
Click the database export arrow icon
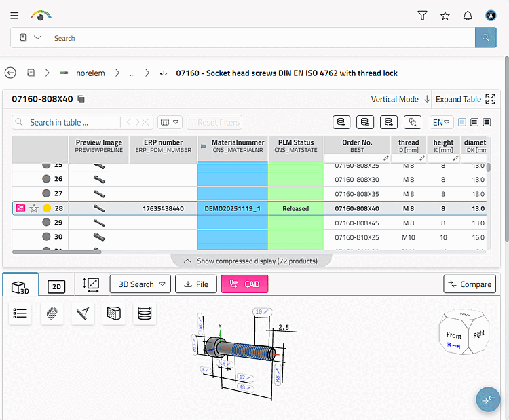[389, 122]
